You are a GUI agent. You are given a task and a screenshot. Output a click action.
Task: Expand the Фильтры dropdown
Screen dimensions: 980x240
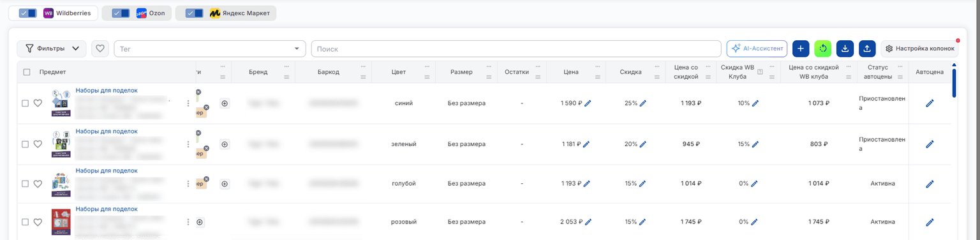click(x=52, y=49)
